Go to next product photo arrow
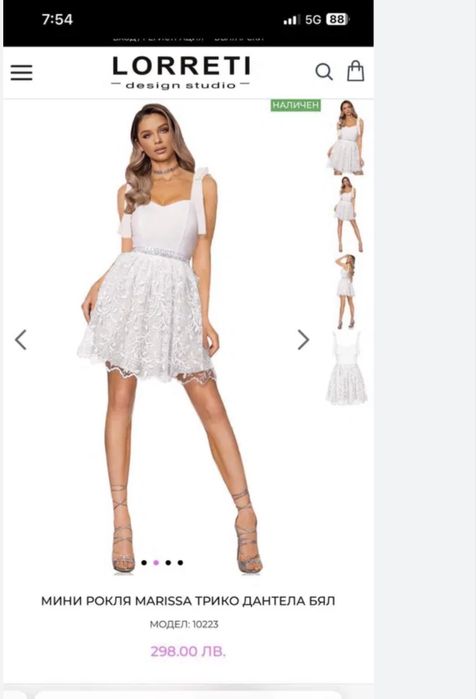This screenshot has height=699, width=476. pos(304,340)
